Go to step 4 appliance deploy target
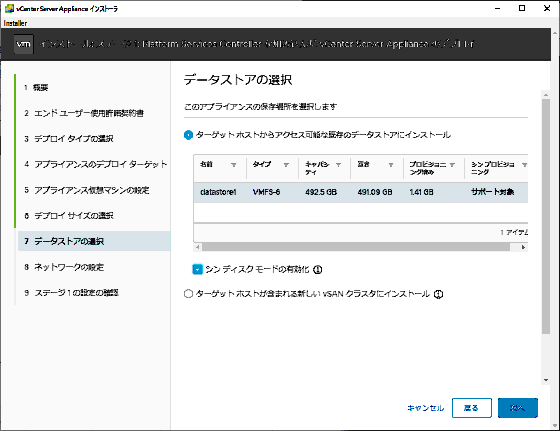This screenshot has height=431, width=560. pos(96,164)
